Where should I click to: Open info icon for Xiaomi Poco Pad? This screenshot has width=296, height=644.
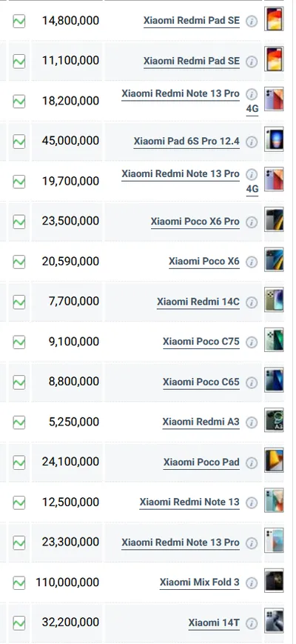(x=252, y=463)
